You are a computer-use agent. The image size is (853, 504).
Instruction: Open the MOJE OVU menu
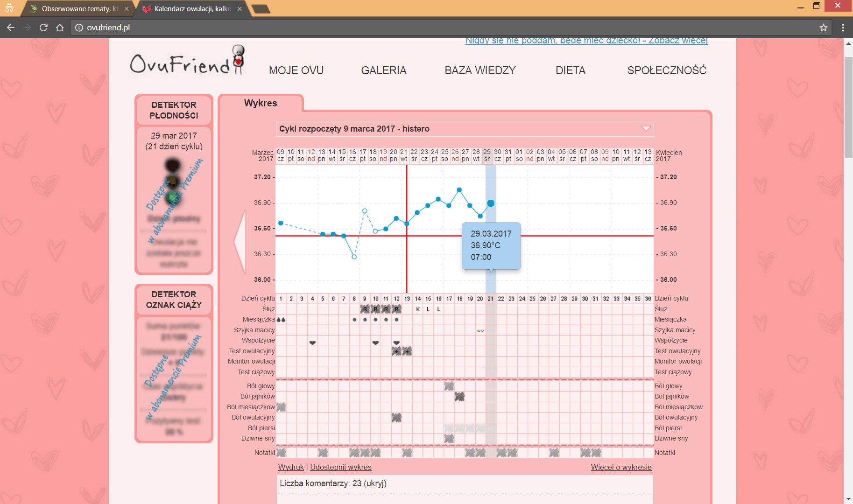296,70
